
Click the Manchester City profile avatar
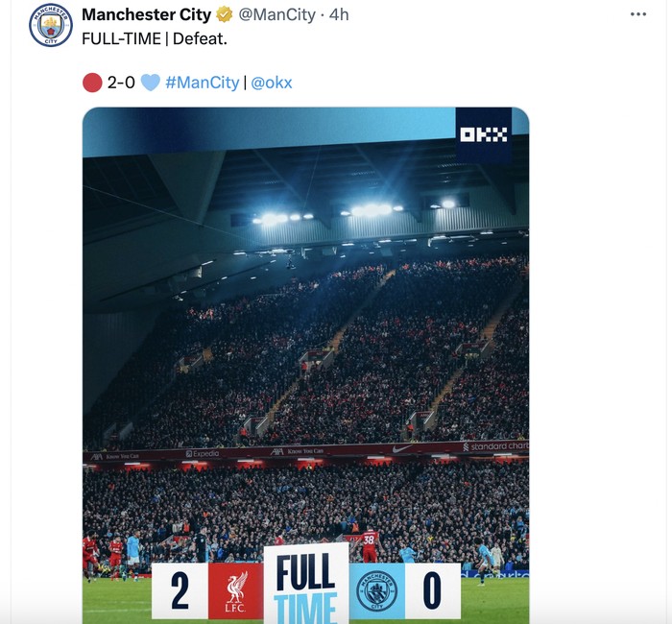(51, 25)
